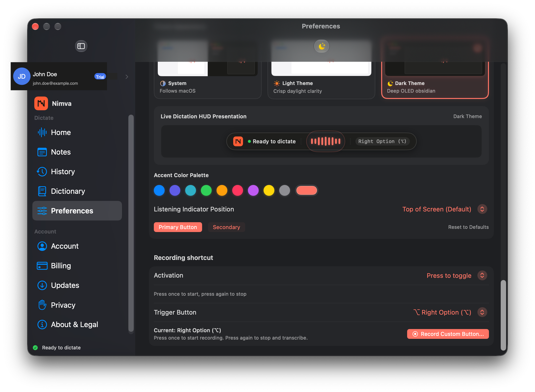Click the Primary Button sample
This screenshot has height=392, width=535.
[x=178, y=227]
